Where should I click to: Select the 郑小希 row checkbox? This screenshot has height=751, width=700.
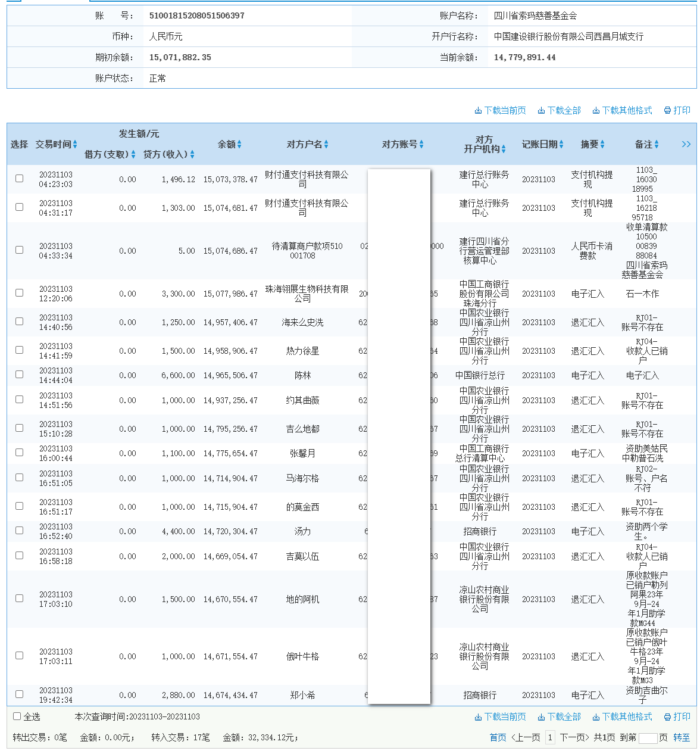pyautogui.click(x=20, y=694)
